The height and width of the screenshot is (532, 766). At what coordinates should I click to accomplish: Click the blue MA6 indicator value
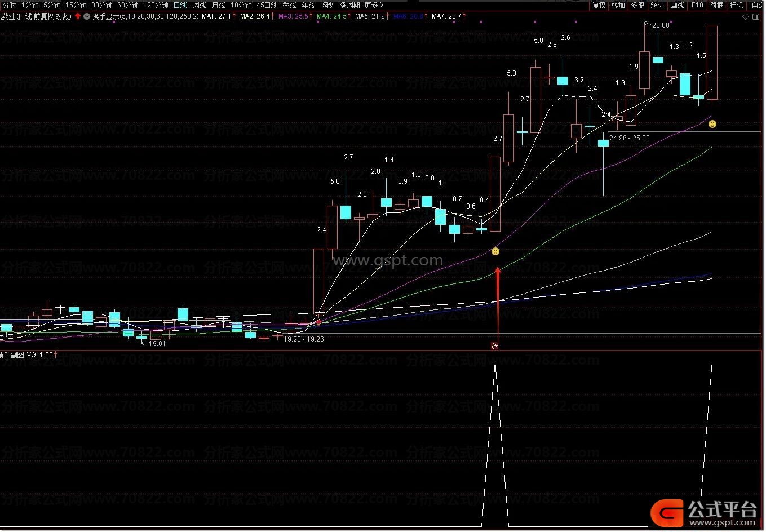tap(408, 16)
